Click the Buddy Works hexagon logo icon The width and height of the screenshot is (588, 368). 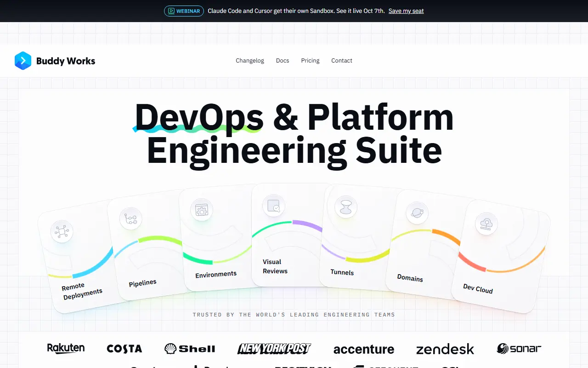coord(23,61)
